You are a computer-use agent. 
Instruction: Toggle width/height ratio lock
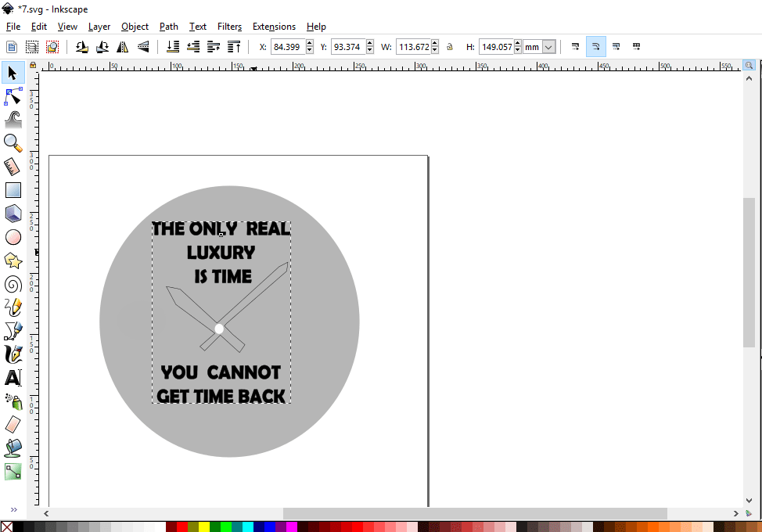(x=450, y=47)
